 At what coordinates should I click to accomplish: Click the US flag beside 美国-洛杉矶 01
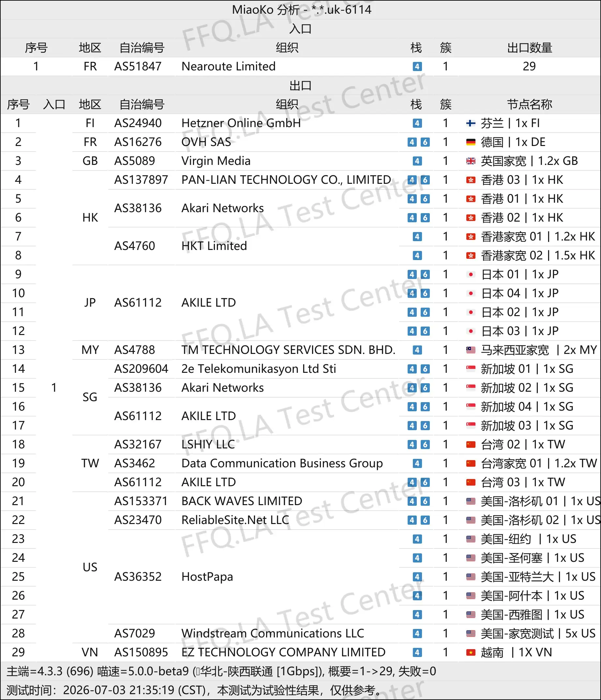[x=471, y=501]
